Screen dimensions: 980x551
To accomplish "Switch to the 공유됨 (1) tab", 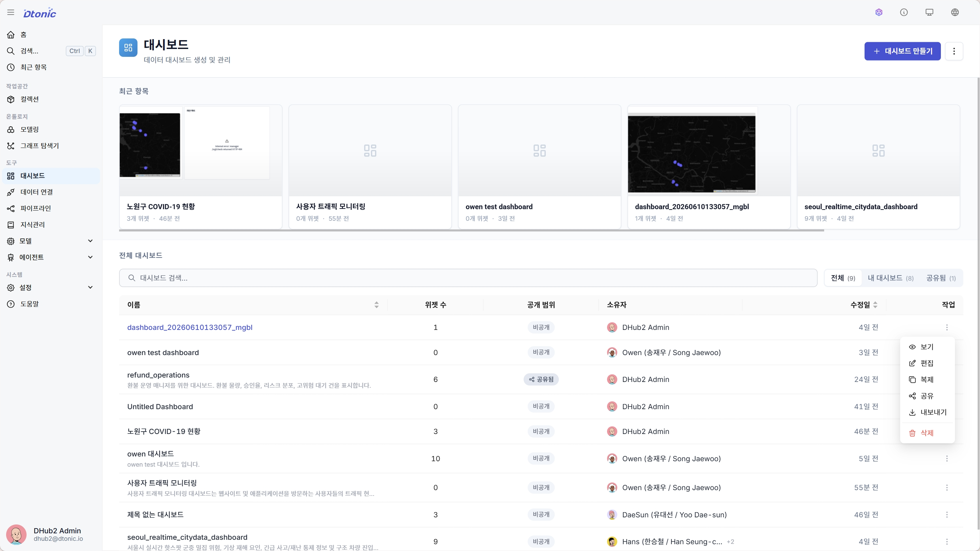I will [941, 278].
